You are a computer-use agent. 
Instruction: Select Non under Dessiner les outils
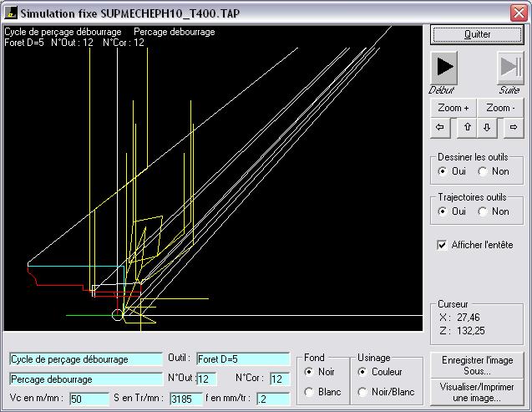pos(483,171)
